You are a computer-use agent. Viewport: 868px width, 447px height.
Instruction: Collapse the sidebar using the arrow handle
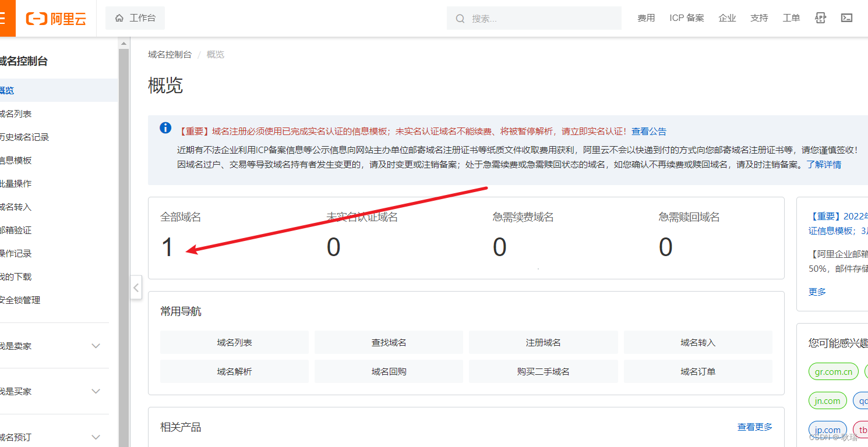[136, 287]
